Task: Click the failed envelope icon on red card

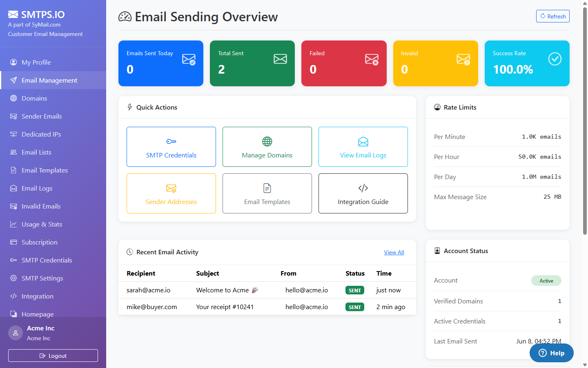Action: click(372, 59)
